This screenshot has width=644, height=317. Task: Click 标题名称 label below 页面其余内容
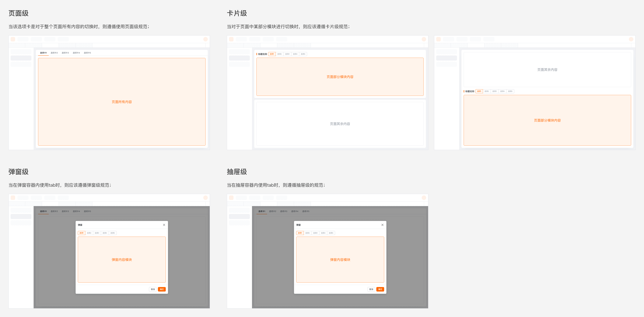(470, 91)
